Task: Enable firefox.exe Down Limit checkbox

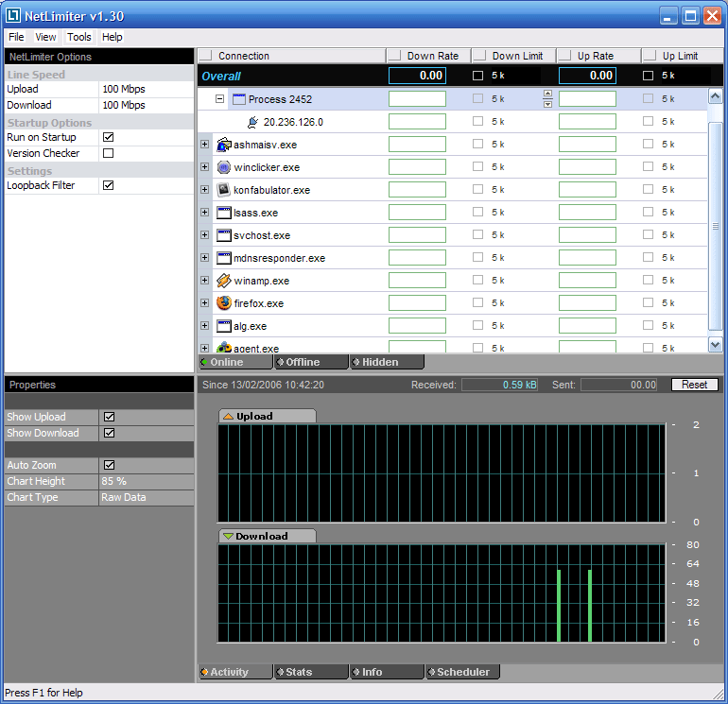Action: tap(477, 302)
